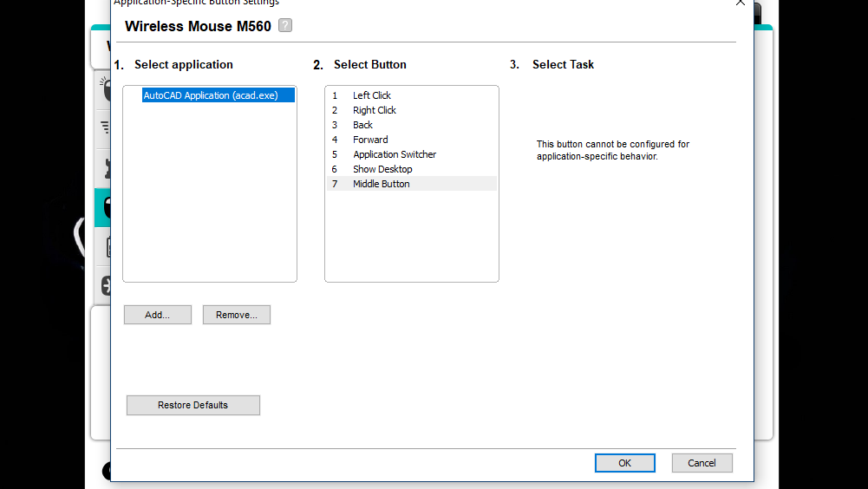Confirm settings with OK button
Viewport: 868px width, 489px height.
pyautogui.click(x=625, y=463)
